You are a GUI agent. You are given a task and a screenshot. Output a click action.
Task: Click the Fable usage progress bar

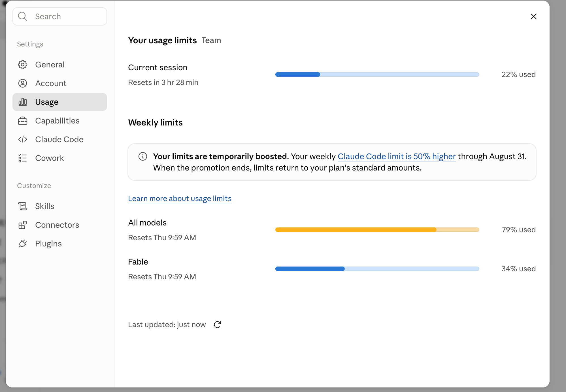tap(377, 269)
